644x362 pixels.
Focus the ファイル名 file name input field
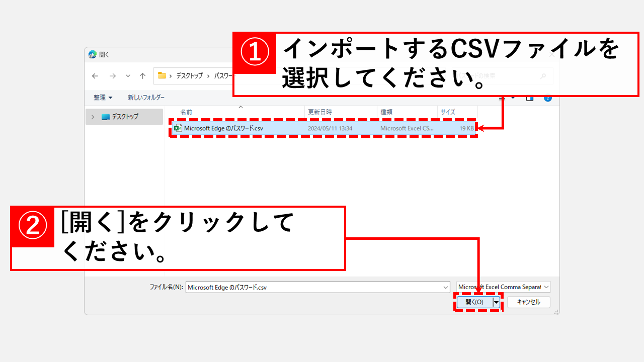314,287
